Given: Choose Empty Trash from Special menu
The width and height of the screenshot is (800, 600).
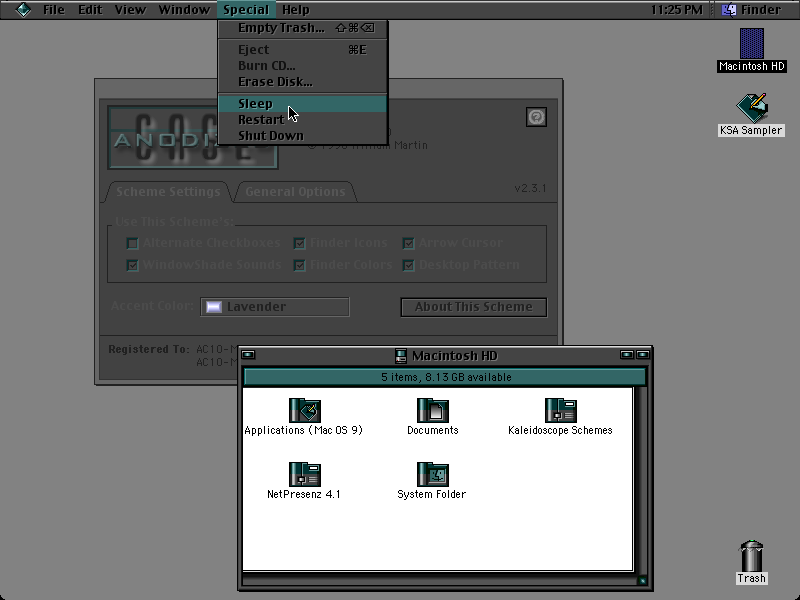Looking at the screenshot, I should (x=303, y=28).
